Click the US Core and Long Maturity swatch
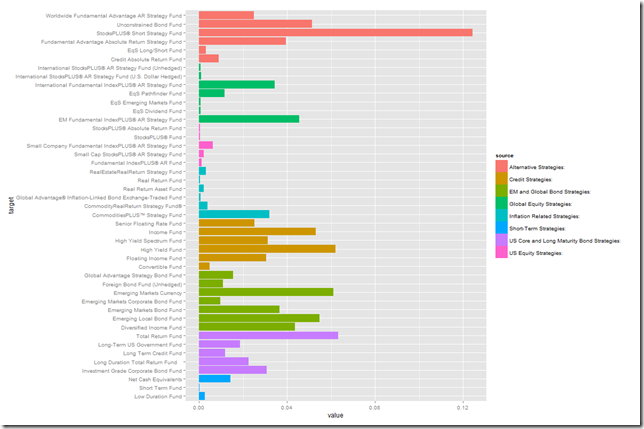This screenshot has width=644, height=429. coord(501,240)
